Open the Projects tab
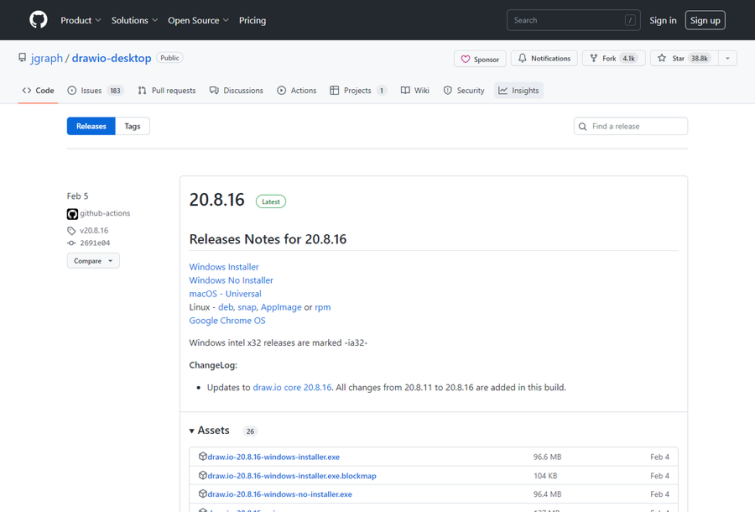The height and width of the screenshot is (512, 755). pos(358,90)
